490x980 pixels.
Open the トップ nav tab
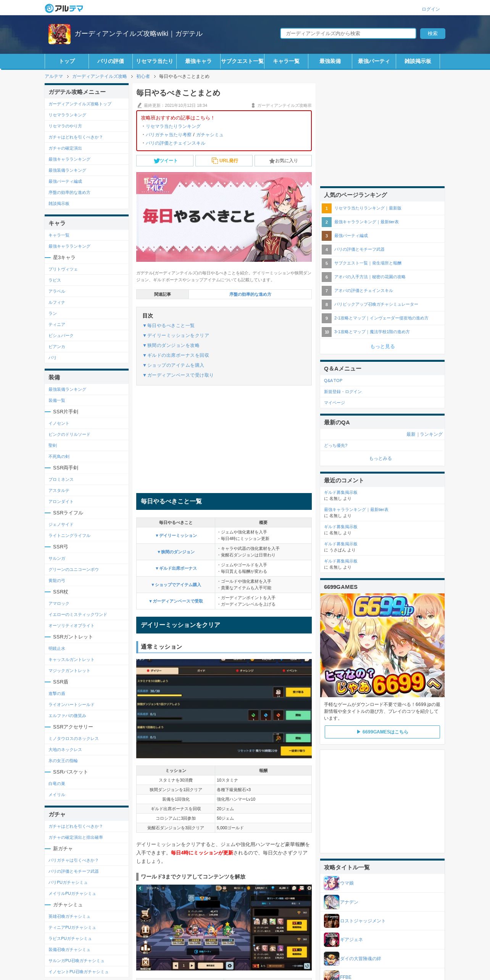pos(67,61)
